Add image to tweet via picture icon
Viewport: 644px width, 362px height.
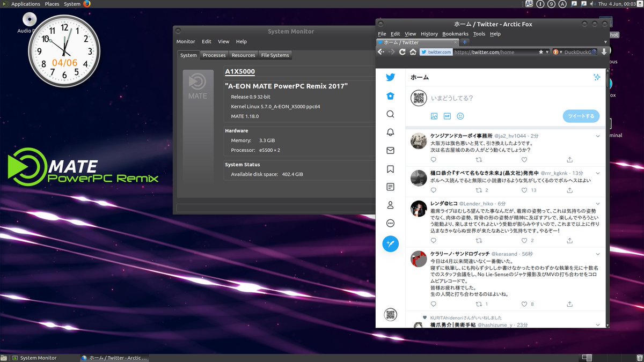(434, 116)
